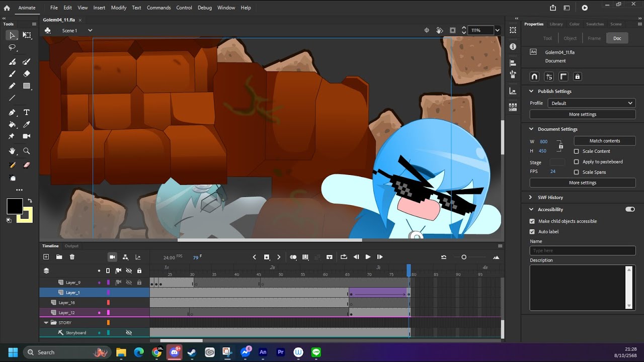Delete layer with the trash icon
Screen dimensions: 644x362
coord(72,257)
